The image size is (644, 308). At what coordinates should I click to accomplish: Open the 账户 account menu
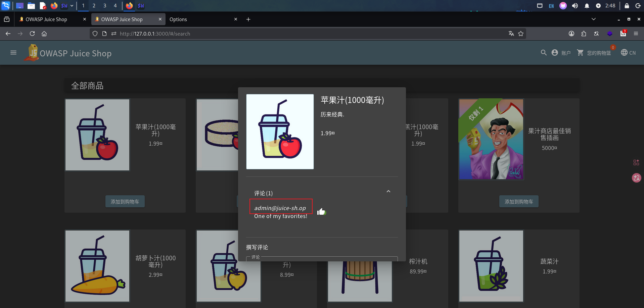click(x=561, y=53)
